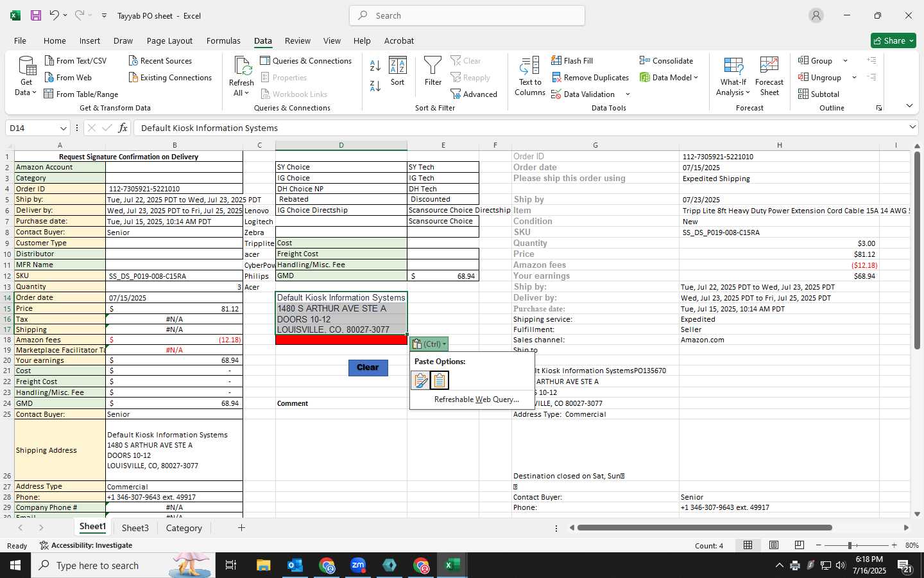Expand Data Validation dropdown arrow
This screenshot has height=578, width=924.
tap(628, 94)
